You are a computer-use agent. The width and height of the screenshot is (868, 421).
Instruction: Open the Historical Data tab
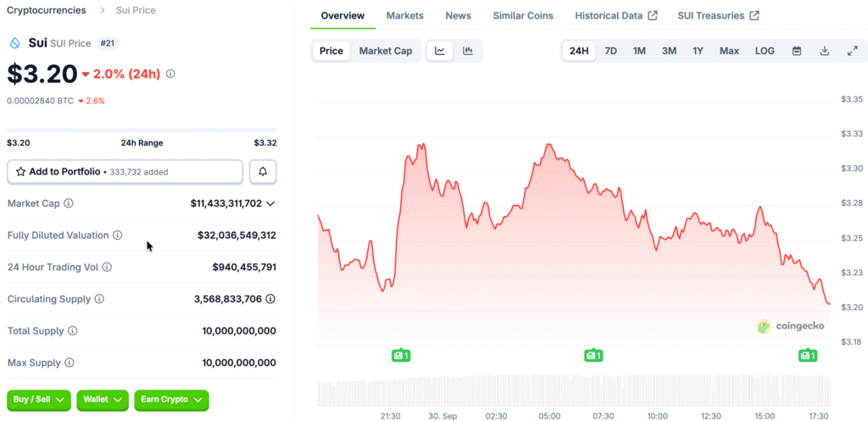click(x=615, y=16)
